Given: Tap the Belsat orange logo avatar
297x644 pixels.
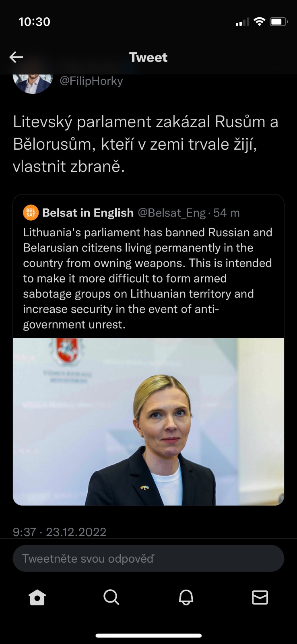Looking at the screenshot, I should [31, 213].
